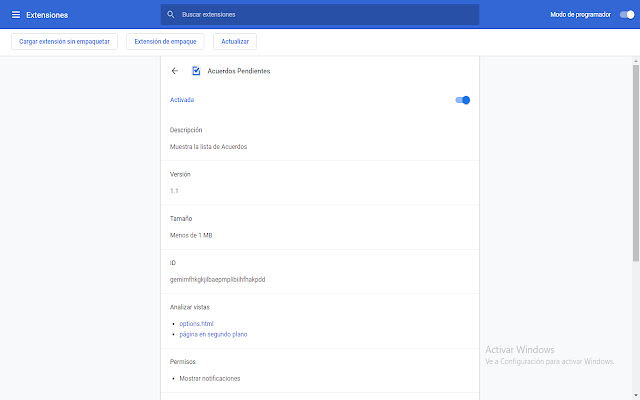640x400 pixels.
Task: Click the Modo de programador label
Action: (x=580, y=15)
